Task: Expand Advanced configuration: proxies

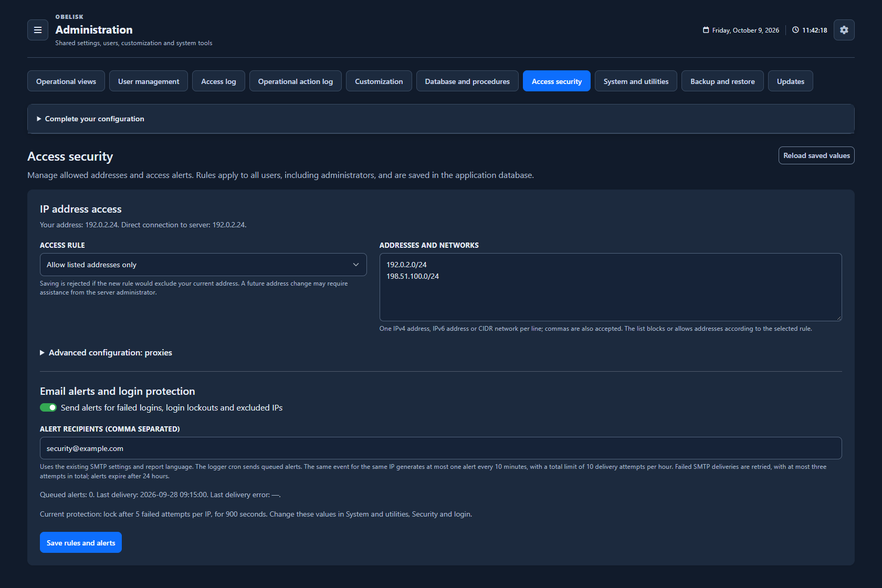Action: [106, 353]
